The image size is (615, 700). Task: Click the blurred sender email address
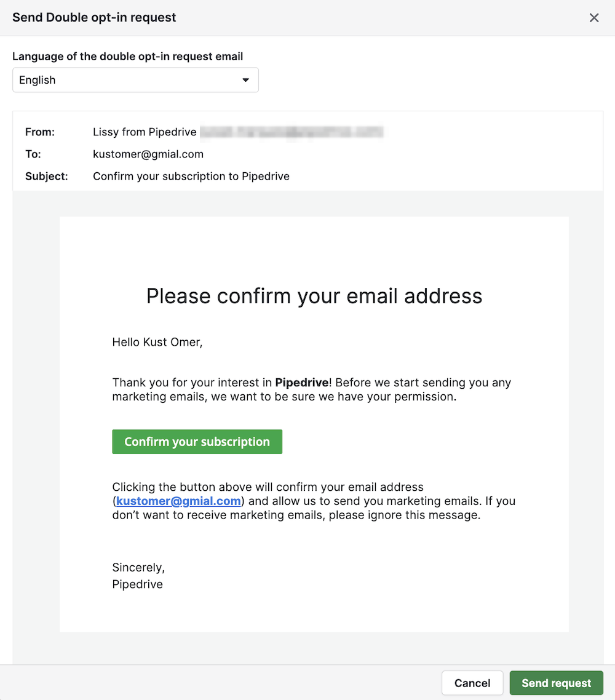[292, 132]
